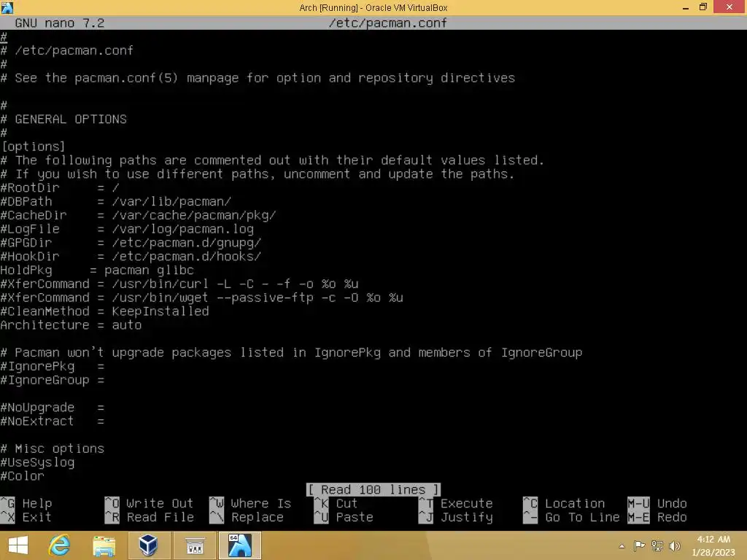Click the '# GENERAL OPTIONS' comment line
The image size is (747, 560).
coord(63,119)
